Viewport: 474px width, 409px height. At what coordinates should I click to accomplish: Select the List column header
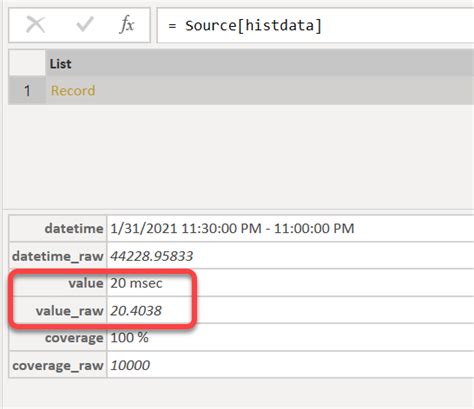click(x=260, y=63)
